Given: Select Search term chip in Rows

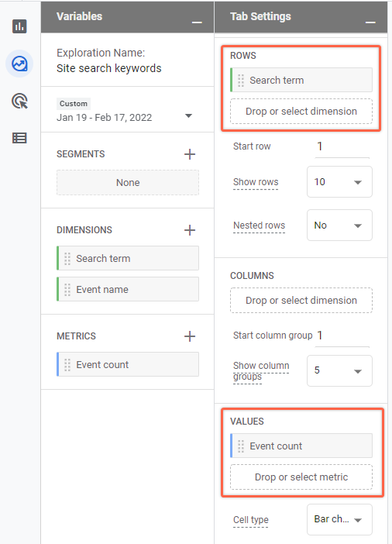Looking at the screenshot, I should (x=301, y=80).
